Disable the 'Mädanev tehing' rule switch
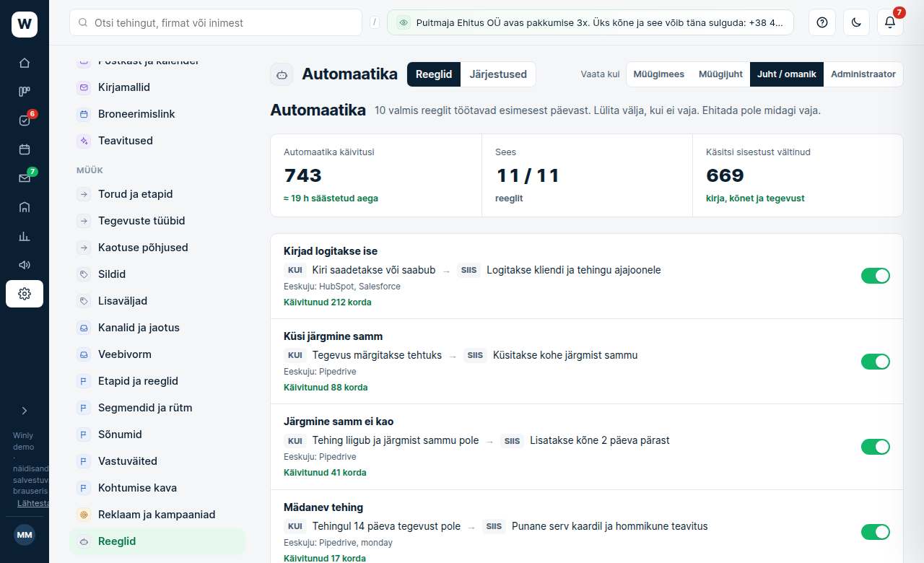This screenshot has width=924, height=563. click(876, 532)
